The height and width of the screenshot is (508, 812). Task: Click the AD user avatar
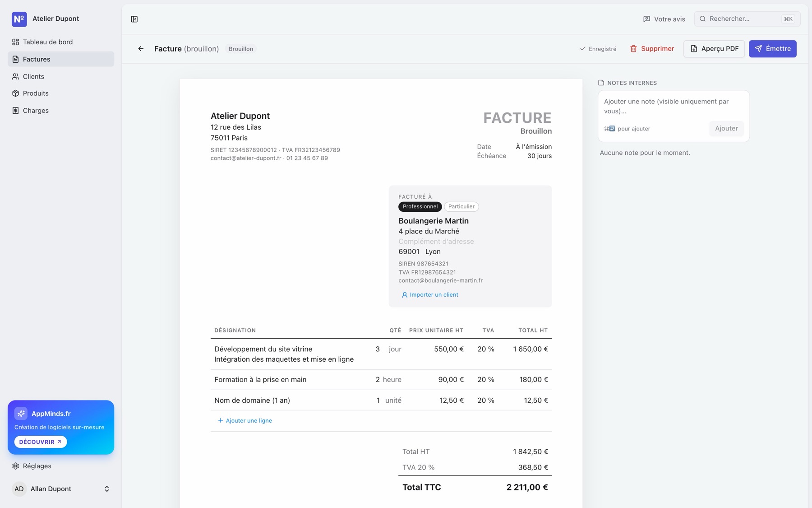tap(19, 489)
